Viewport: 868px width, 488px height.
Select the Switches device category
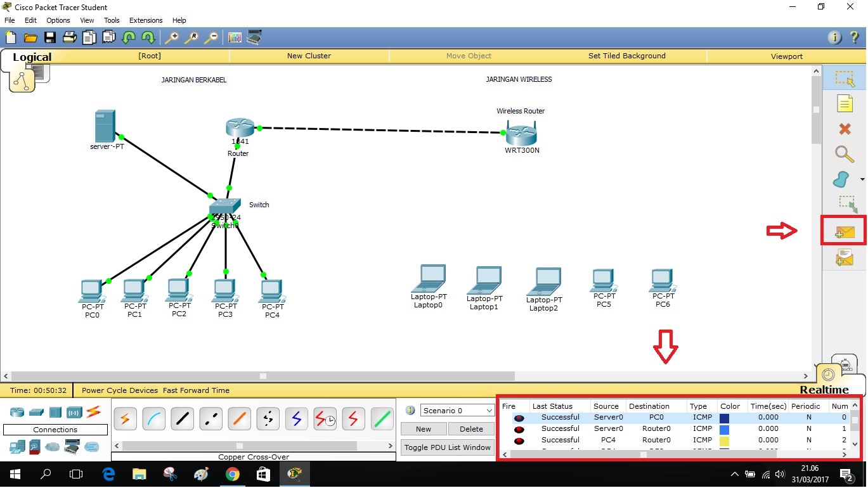pos(36,413)
